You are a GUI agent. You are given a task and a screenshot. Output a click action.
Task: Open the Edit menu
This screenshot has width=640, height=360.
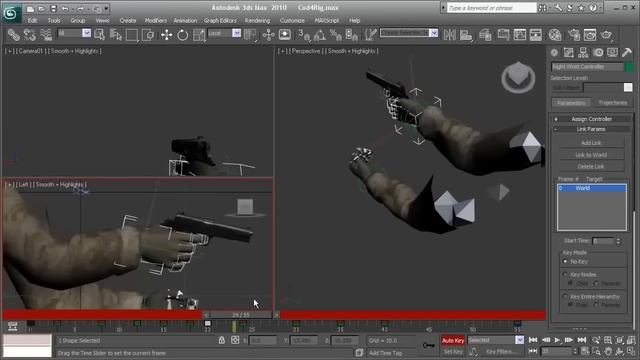point(33,20)
